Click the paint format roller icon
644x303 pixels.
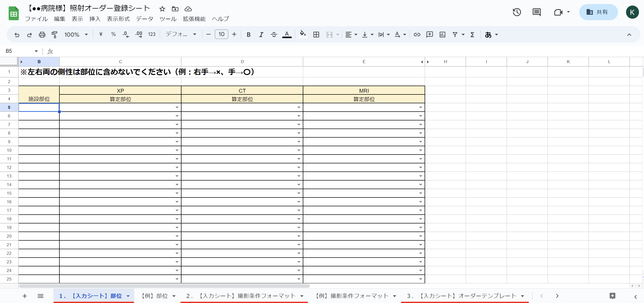(x=54, y=35)
